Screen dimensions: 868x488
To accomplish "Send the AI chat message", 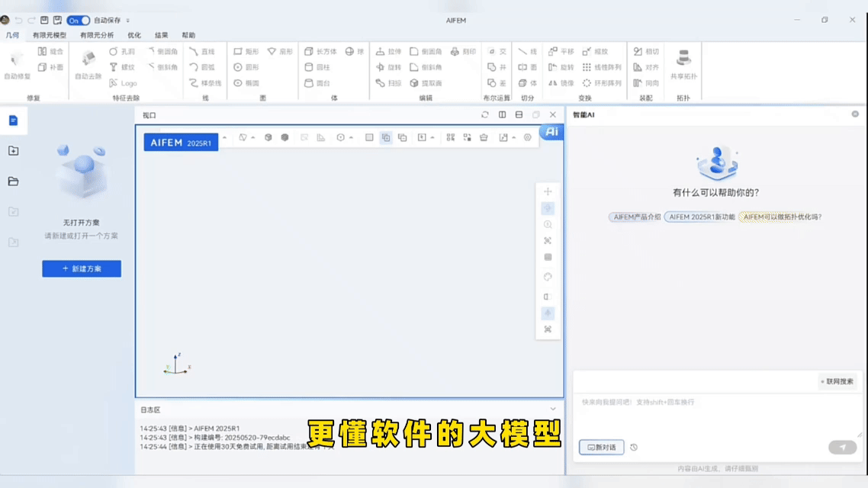I will 842,447.
